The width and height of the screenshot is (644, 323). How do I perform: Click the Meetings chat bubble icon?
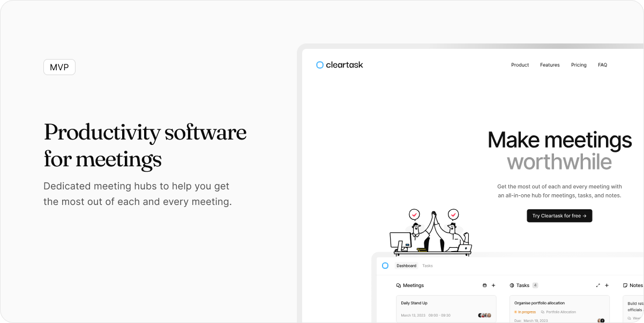[x=399, y=285]
